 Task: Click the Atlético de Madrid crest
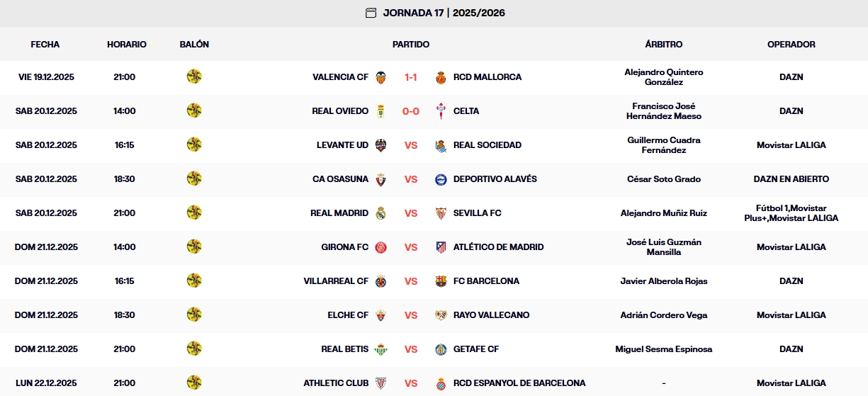441,247
